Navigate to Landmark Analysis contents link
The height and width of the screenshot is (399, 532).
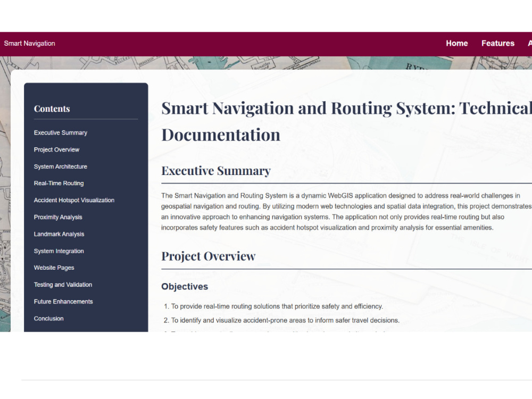(x=59, y=234)
